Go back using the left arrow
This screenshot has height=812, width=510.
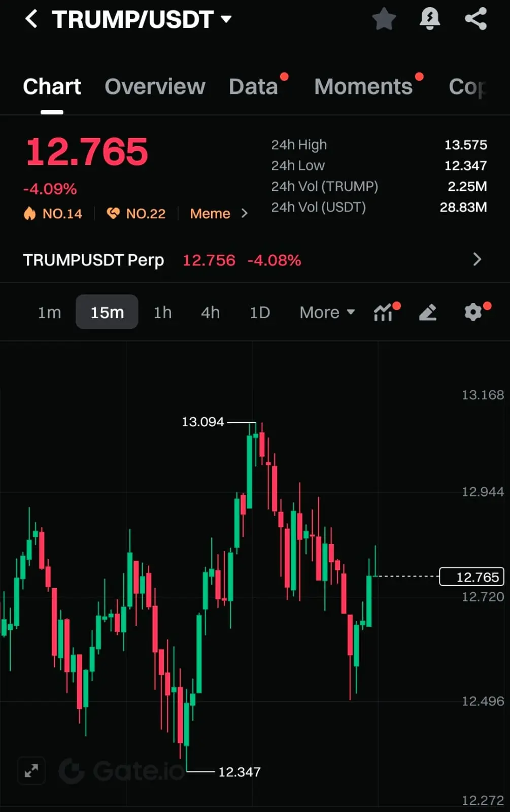pyautogui.click(x=31, y=19)
